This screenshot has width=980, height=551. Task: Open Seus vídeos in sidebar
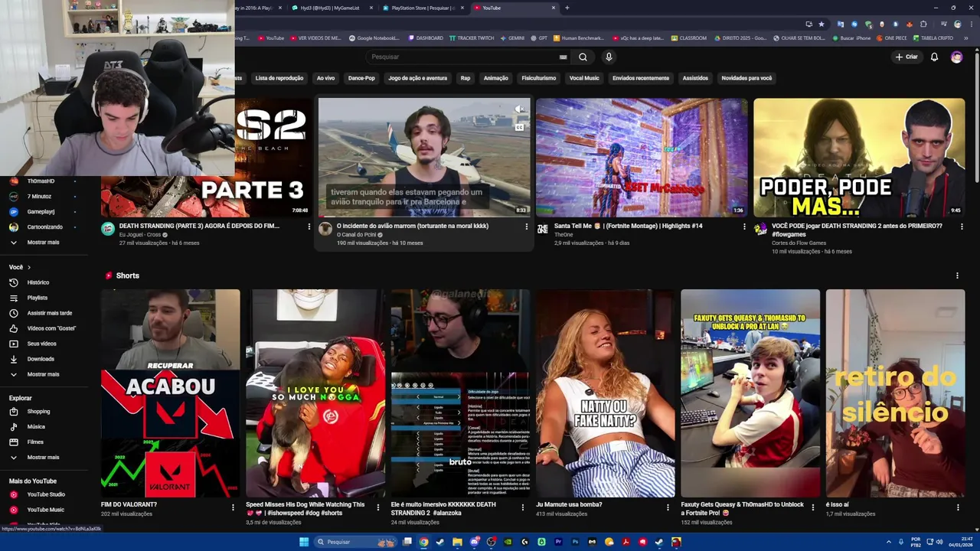(x=41, y=344)
